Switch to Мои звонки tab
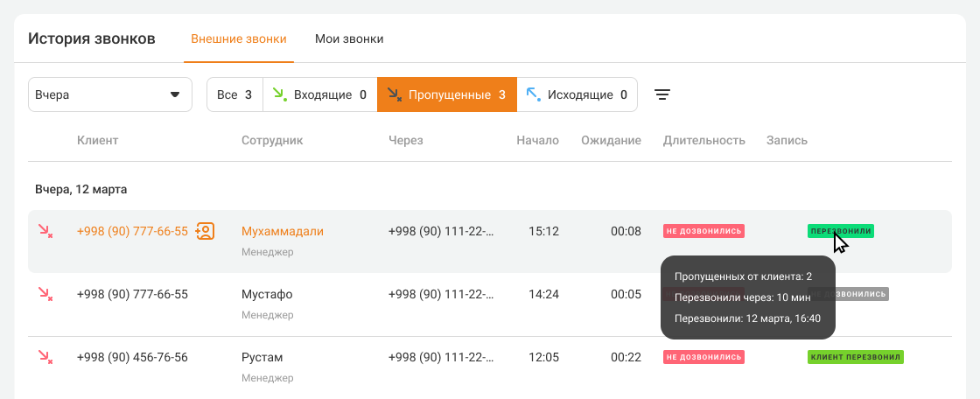The width and height of the screenshot is (980, 399). click(x=349, y=39)
